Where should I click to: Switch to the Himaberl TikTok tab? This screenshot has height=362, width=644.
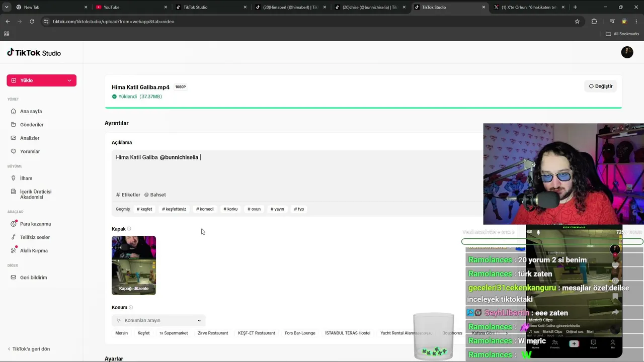tap(290, 7)
